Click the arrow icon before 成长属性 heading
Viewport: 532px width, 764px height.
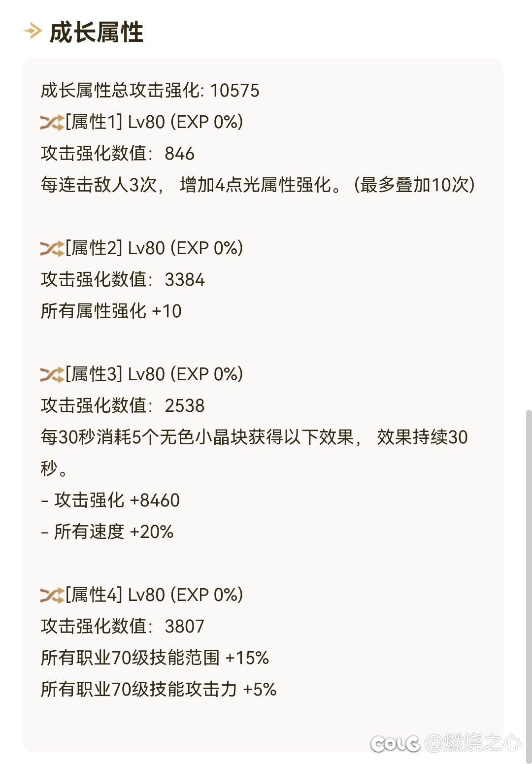33,32
